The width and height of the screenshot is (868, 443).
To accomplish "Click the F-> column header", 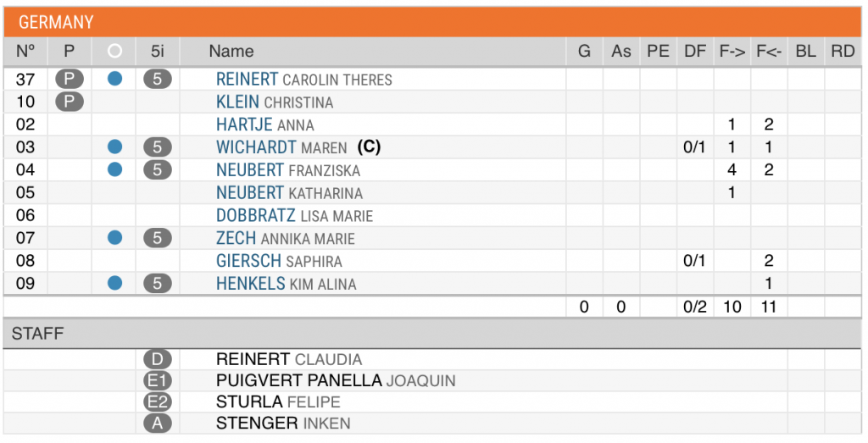I will pyautogui.click(x=732, y=52).
